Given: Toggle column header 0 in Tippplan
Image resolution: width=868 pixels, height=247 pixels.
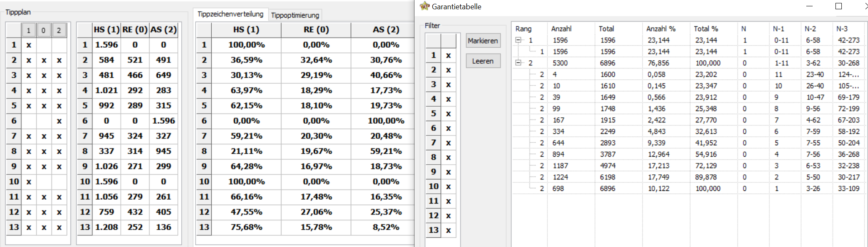Looking at the screenshot, I should coord(44,30).
